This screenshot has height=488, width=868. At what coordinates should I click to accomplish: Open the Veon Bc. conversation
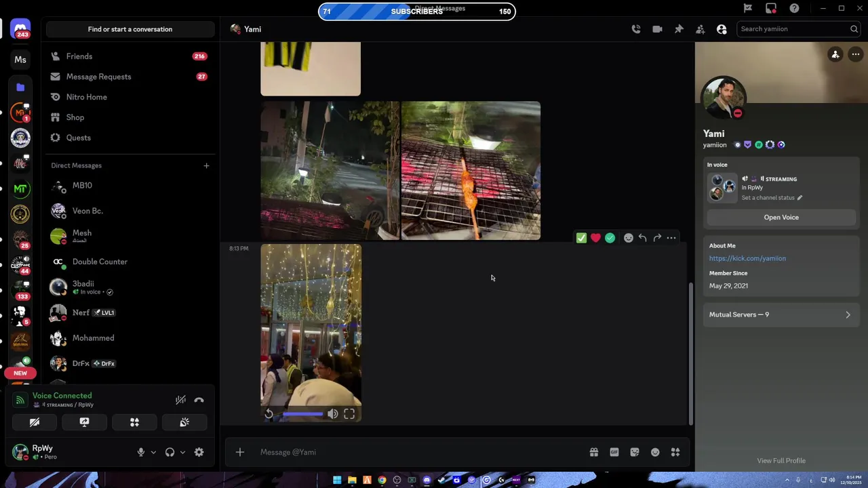coord(130,211)
